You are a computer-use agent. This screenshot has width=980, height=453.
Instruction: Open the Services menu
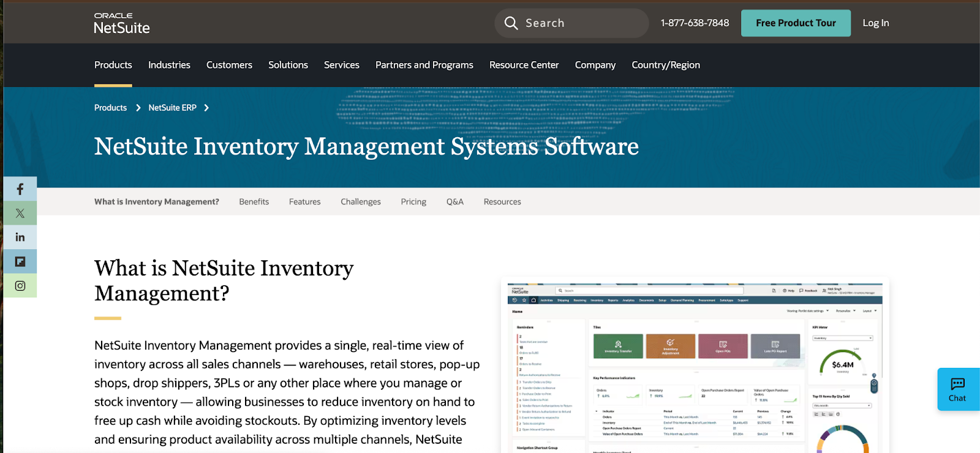[342, 65]
